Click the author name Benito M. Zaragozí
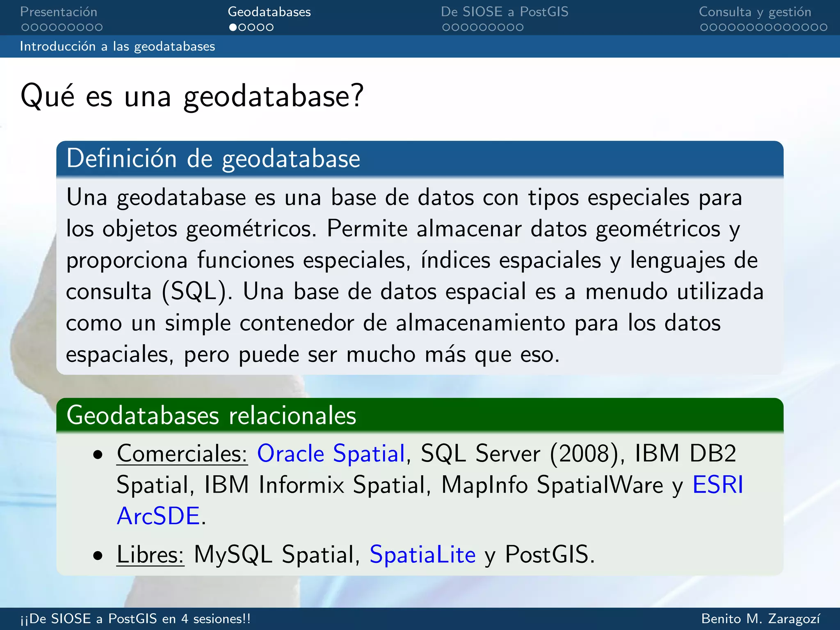 coord(761,619)
